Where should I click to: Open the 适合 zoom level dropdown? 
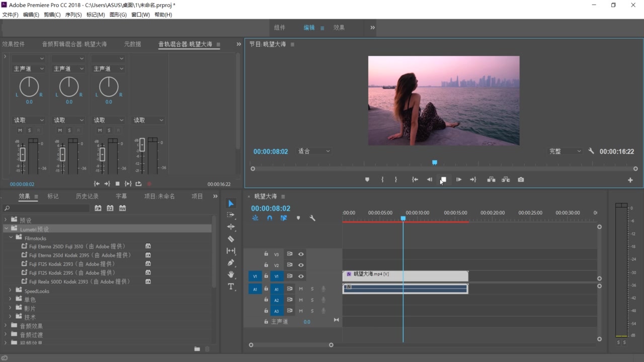pos(314,151)
